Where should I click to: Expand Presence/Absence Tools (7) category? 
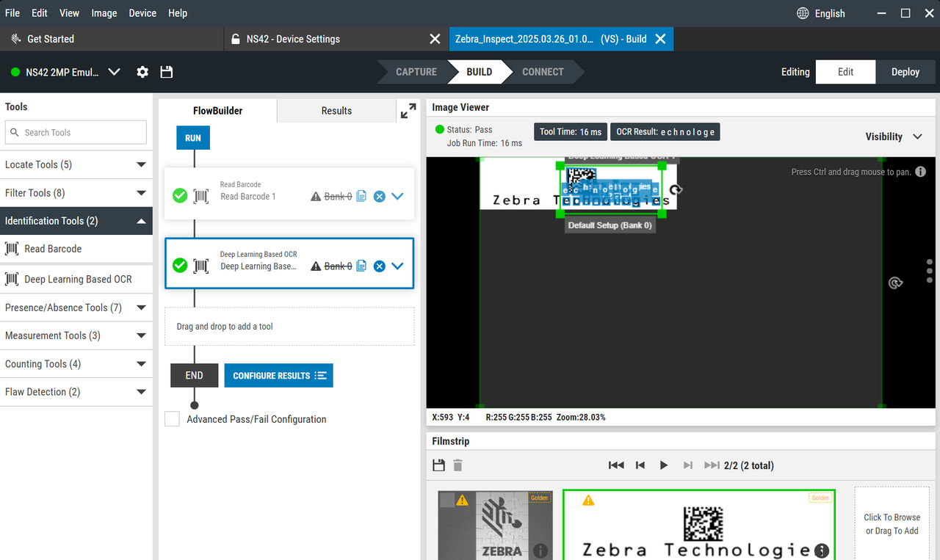(76, 308)
